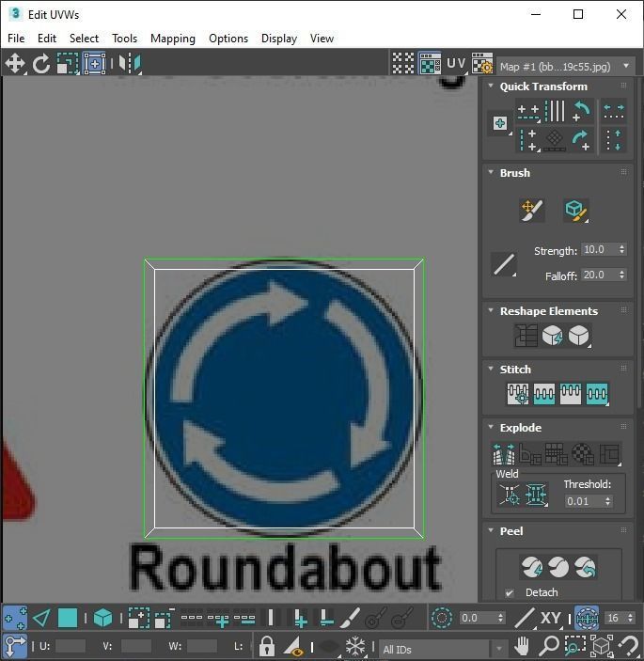Click Break explode icon
Viewport: 644px width, 661px height.
(x=504, y=453)
